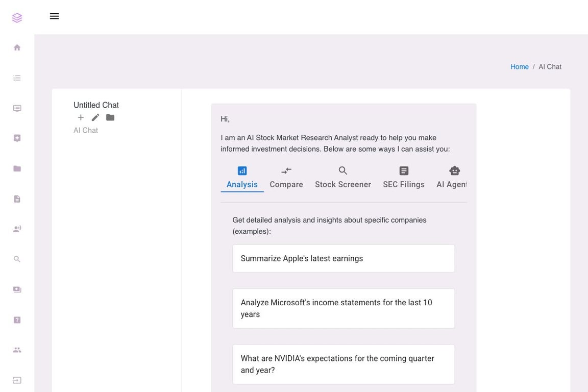
Task: Choose "Summarize Apple's latest earnings" prompt
Action: pyautogui.click(x=344, y=258)
